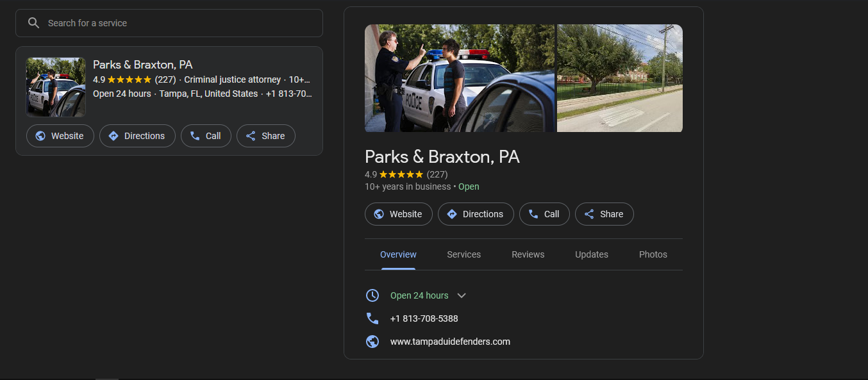Open the police stop photo in detail panel
Image resolution: width=868 pixels, height=380 pixels.
tap(460, 78)
